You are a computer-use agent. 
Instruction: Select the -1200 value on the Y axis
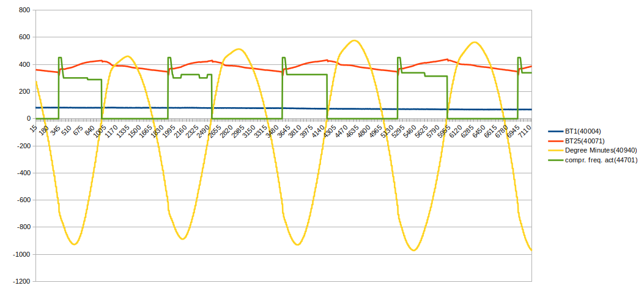pyautogui.click(x=21, y=281)
